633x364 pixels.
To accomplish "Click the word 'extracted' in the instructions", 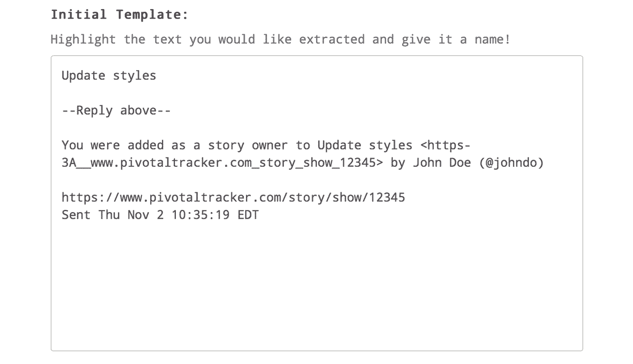I will coord(331,39).
